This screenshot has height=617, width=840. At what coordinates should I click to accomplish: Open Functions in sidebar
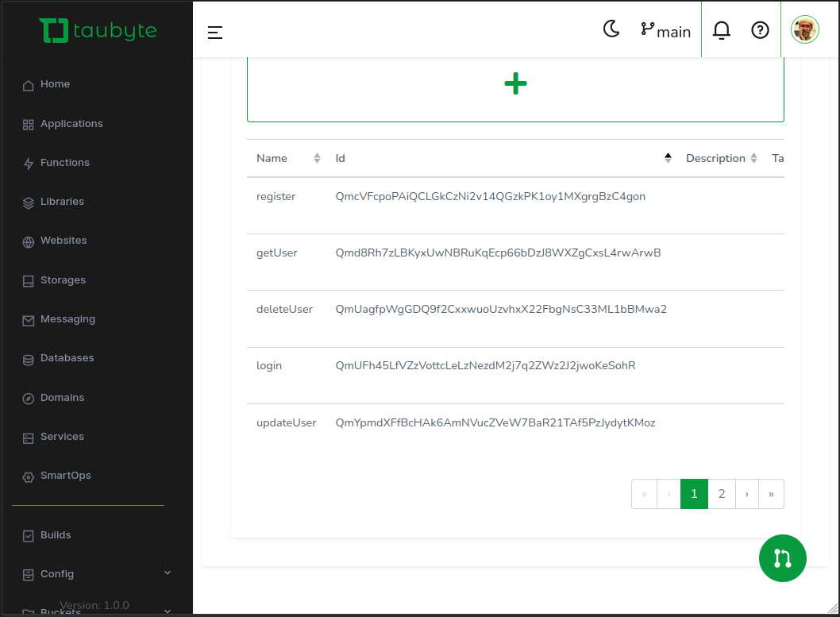tap(65, 162)
